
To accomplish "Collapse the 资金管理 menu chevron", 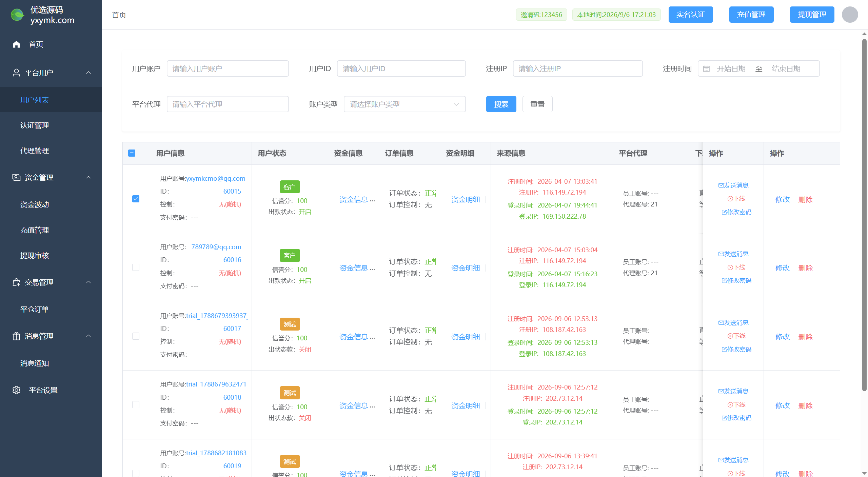I will (x=88, y=177).
